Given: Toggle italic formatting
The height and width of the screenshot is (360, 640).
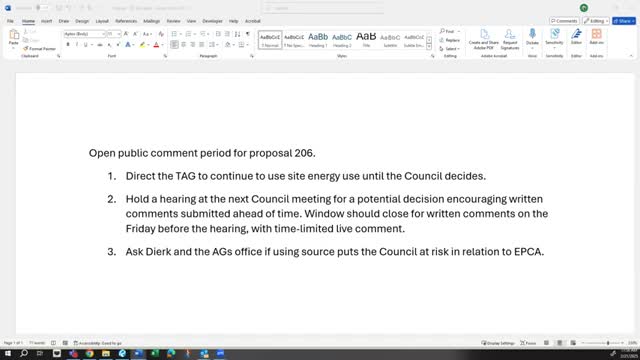Looking at the screenshot, I should coord(77,45).
